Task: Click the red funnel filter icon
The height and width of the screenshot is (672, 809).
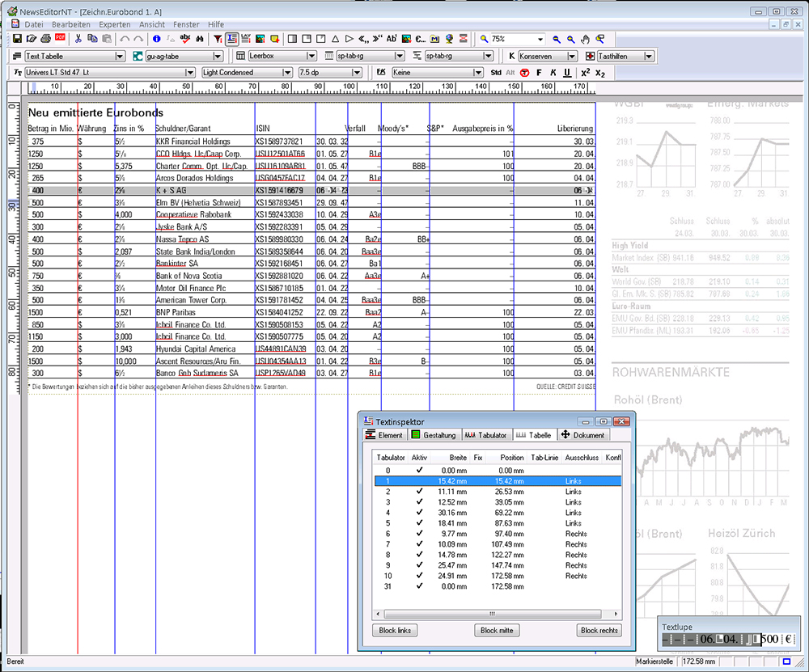Action: (x=218, y=39)
